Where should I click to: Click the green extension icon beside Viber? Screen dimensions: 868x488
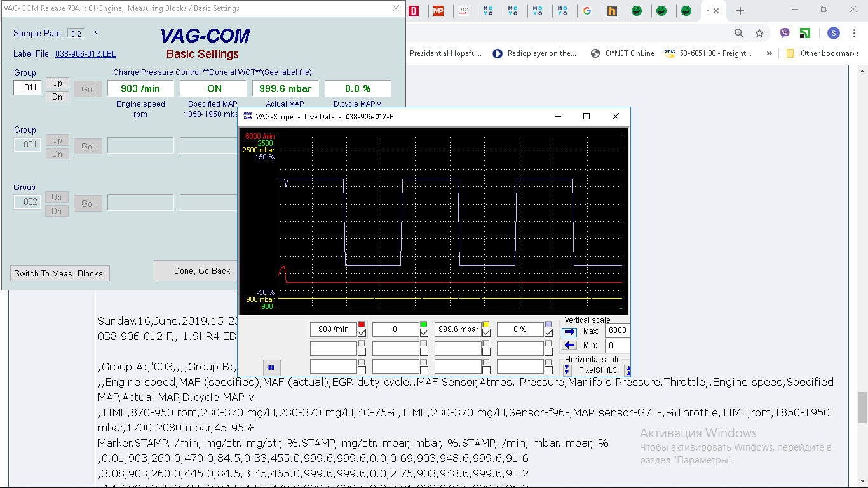tap(805, 33)
